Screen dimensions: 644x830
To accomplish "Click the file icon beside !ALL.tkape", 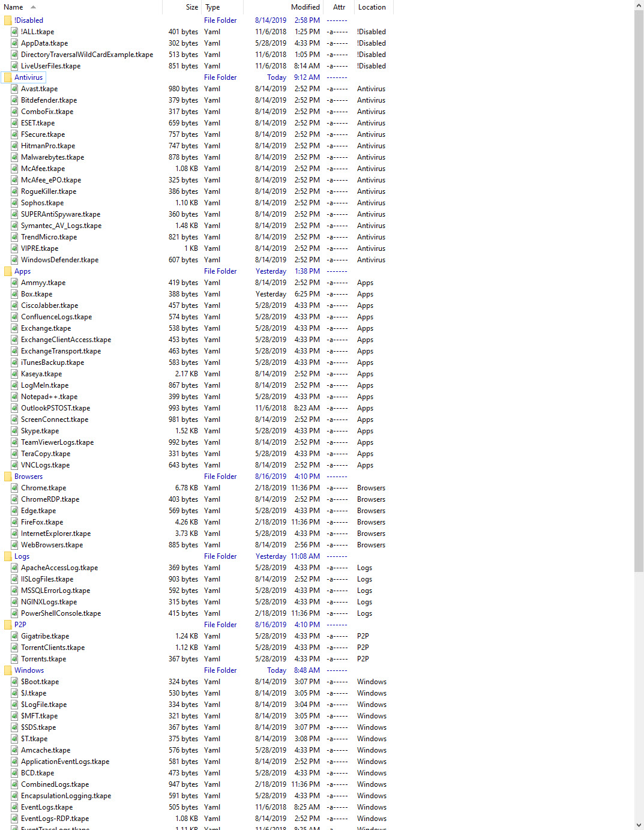I will pyautogui.click(x=14, y=32).
